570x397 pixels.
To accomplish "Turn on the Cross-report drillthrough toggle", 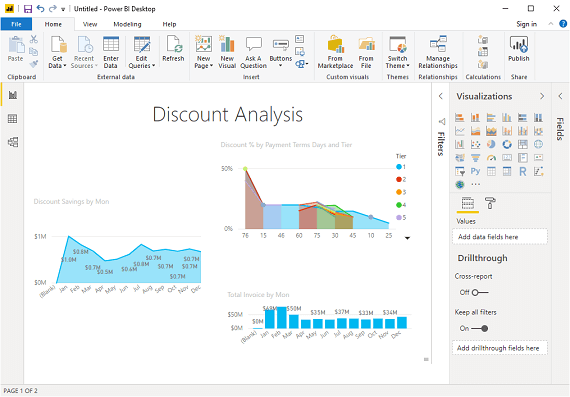I will click(x=480, y=292).
